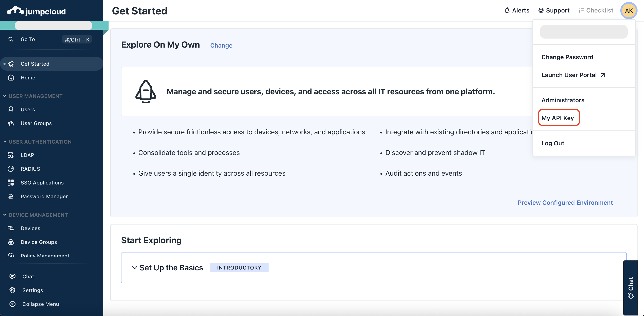Image resolution: width=644 pixels, height=316 pixels.
Task: Click the INTRODUCTORY badge
Action: coord(239,268)
